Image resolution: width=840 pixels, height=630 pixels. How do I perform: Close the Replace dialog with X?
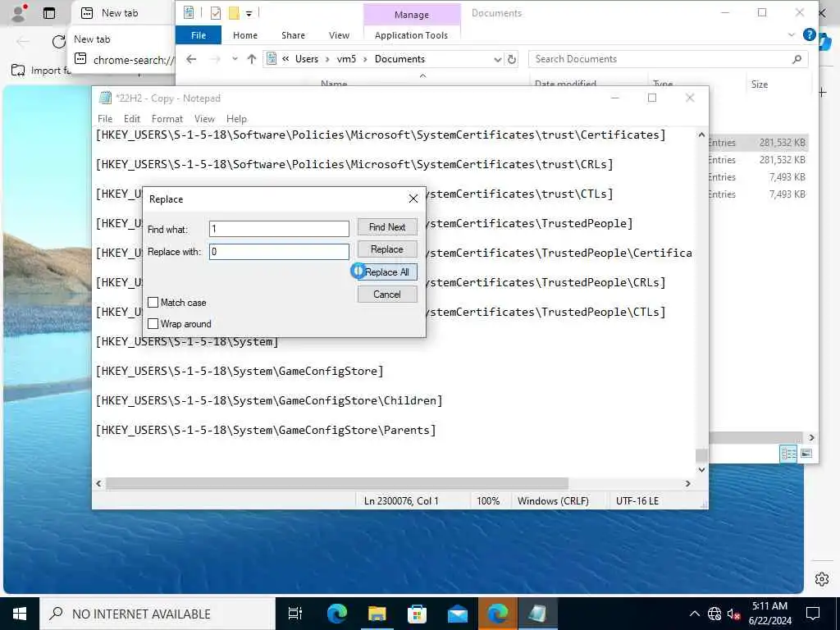413,199
